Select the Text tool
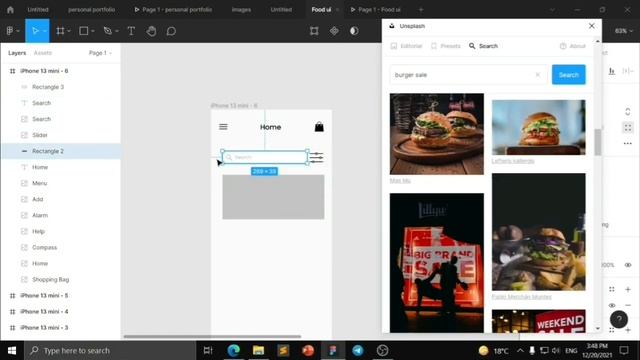Screen dimensions: 640x360 [131, 31]
